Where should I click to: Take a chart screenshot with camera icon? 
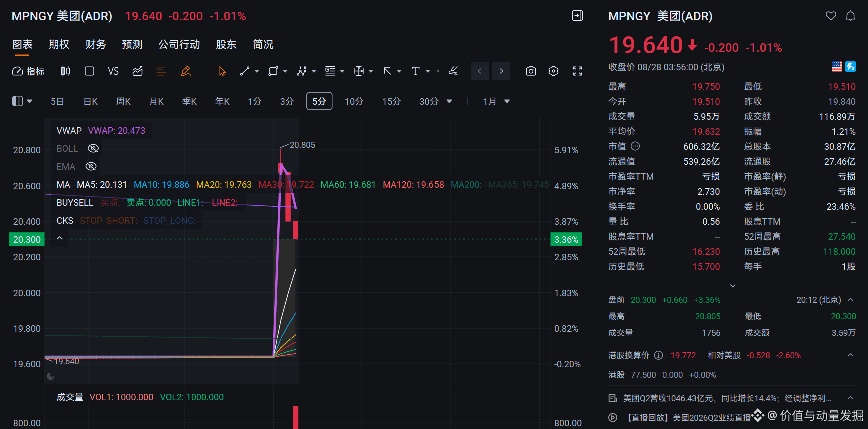pos(531,71)
